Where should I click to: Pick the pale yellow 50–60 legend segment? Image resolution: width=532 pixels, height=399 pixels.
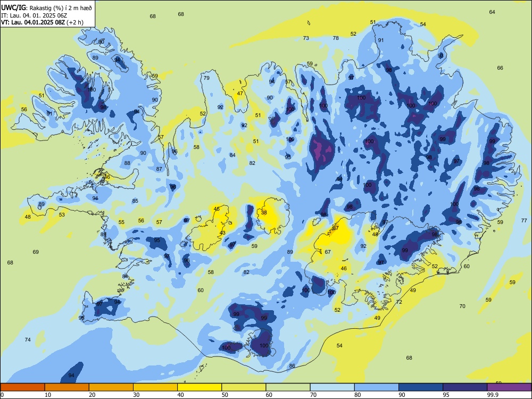tap(244, 387)
